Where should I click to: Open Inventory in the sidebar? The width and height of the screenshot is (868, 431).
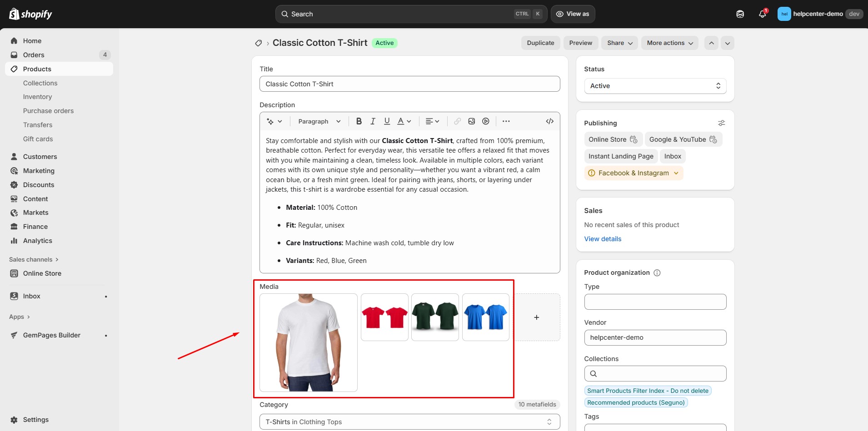[x=37, y=97]
